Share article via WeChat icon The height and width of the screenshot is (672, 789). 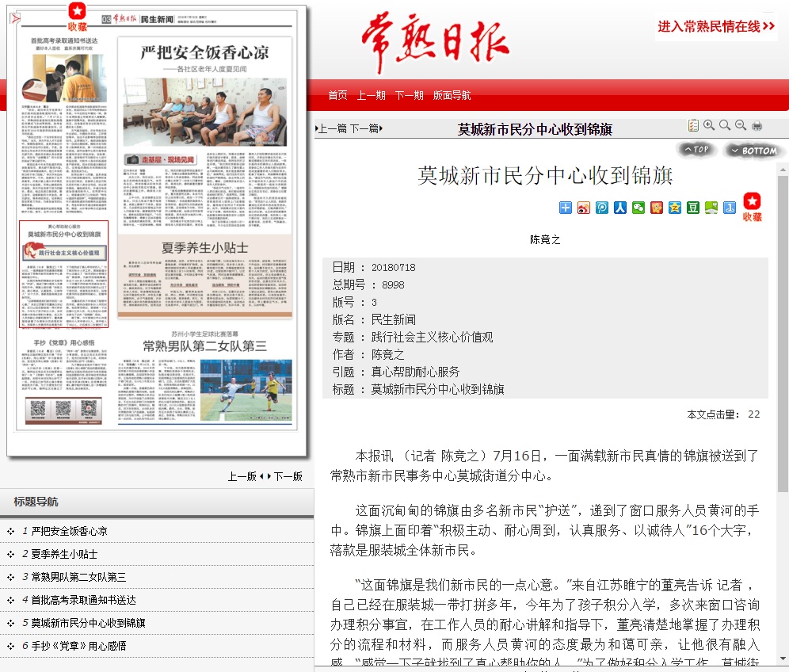pyautogui.click(x=638, y=208)
